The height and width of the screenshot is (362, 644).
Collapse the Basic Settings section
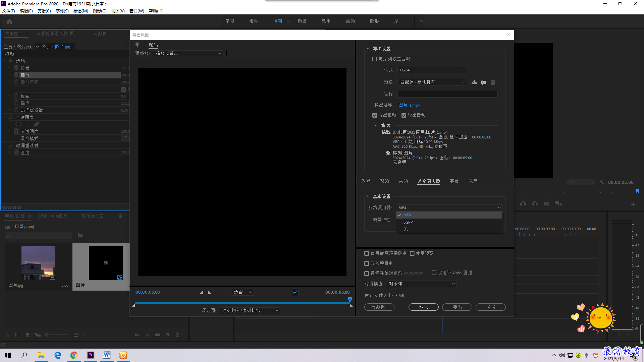coord(368,196)
